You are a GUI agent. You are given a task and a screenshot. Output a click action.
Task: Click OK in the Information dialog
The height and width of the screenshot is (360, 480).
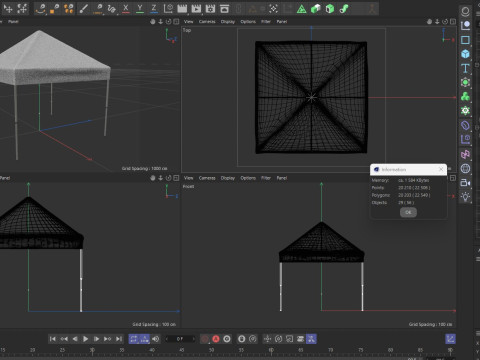[408, 212]
